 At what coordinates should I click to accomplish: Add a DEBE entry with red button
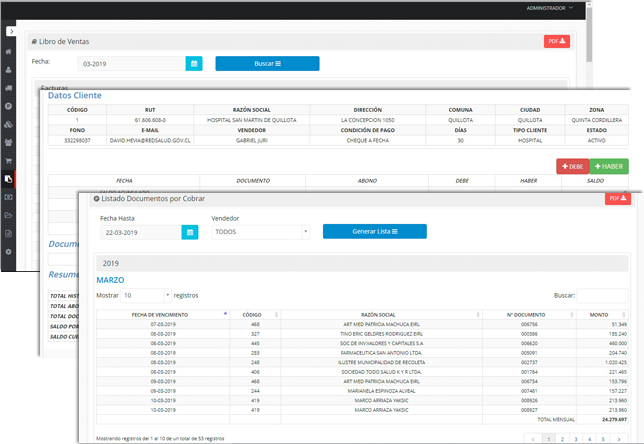click(573, 166)
